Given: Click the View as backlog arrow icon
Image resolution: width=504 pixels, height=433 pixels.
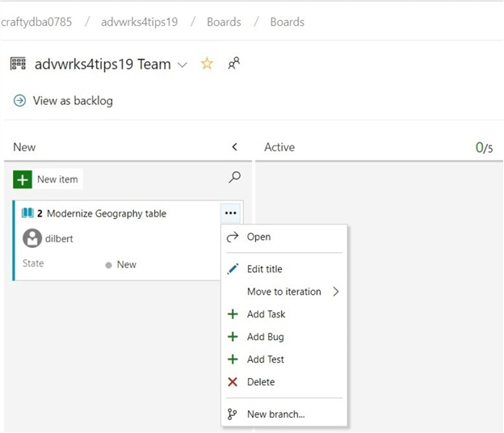Looking at the screenshot, I should coord(19,101).
